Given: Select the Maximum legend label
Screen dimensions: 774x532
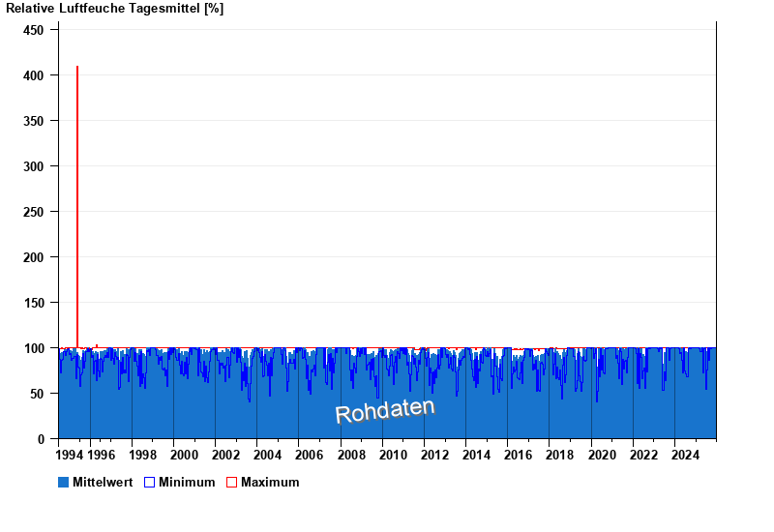Looking at the screenshot, I should 270,482.
